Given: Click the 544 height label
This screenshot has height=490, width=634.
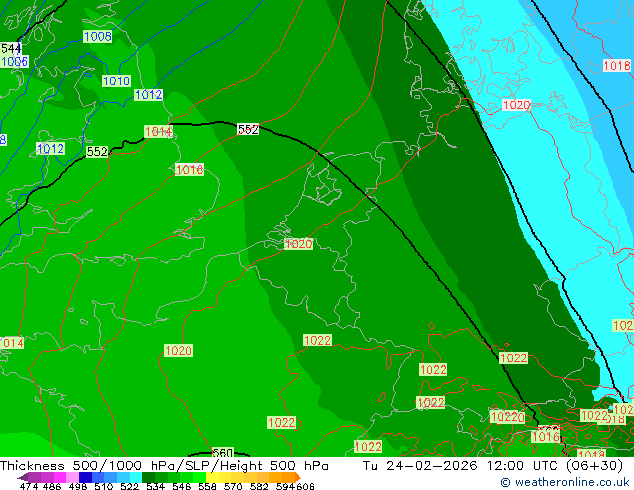Looking at the screenshot, I should [x=11, y=49].
